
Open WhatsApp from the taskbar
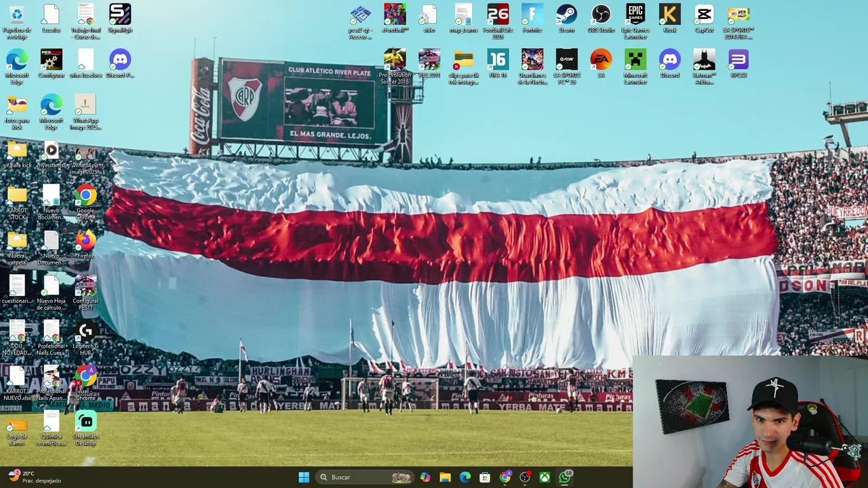(565, 477)
